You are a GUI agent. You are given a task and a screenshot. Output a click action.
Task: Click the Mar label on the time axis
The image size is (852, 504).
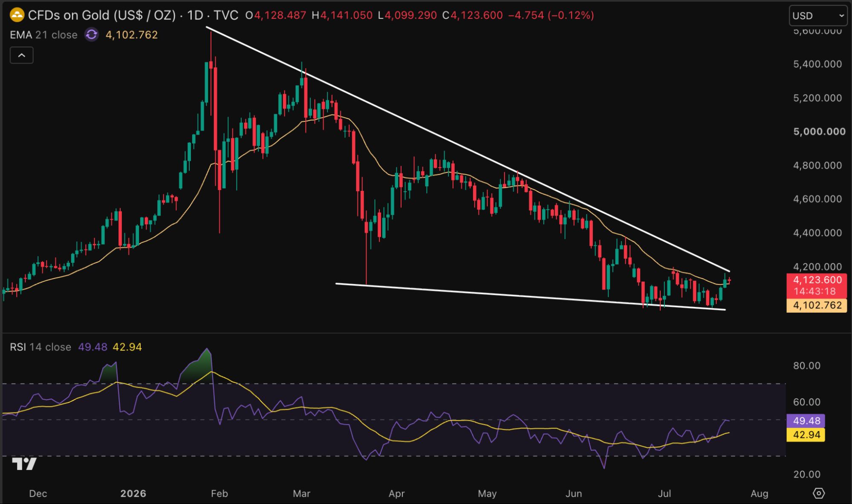coord(301,494)
